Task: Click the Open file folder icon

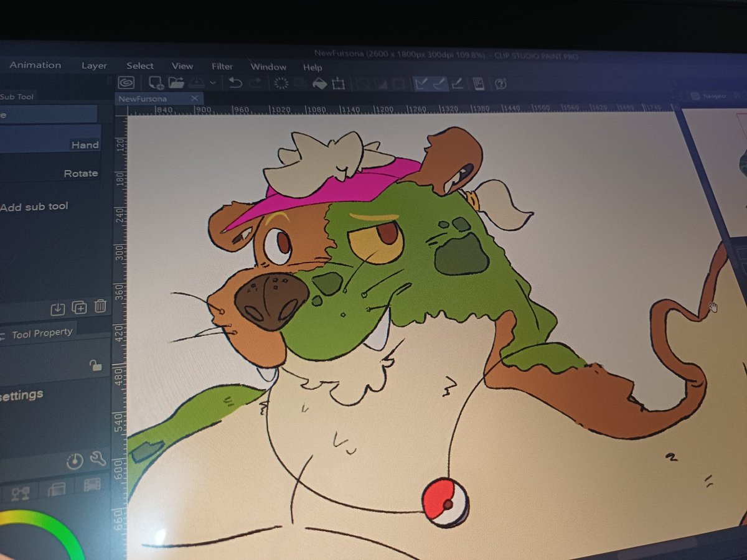Action: 176,82
